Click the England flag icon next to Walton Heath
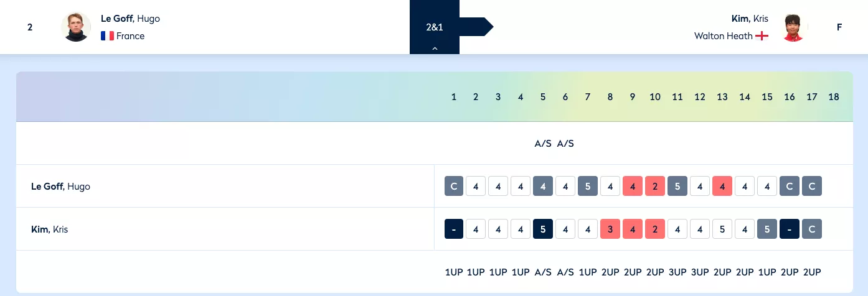The width and height of the screenshot is (868, 296). 762,36
